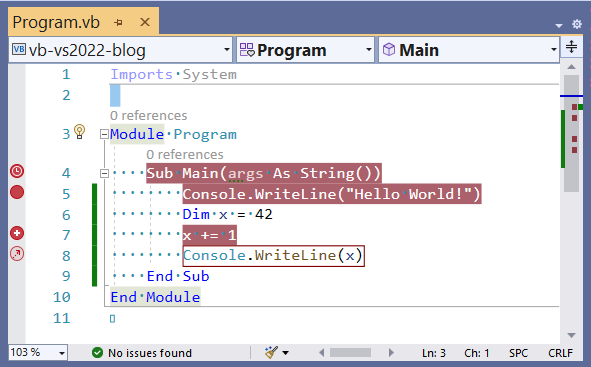Viewport: 591px width, 367px height.
Task: Click the disabled tracepoint glyph on line 8
Action: 17,254
